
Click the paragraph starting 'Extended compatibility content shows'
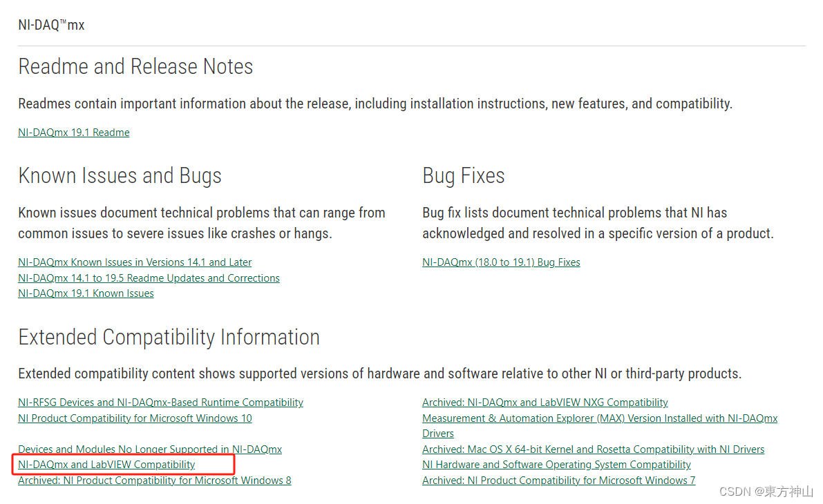(x=380, y=374)
